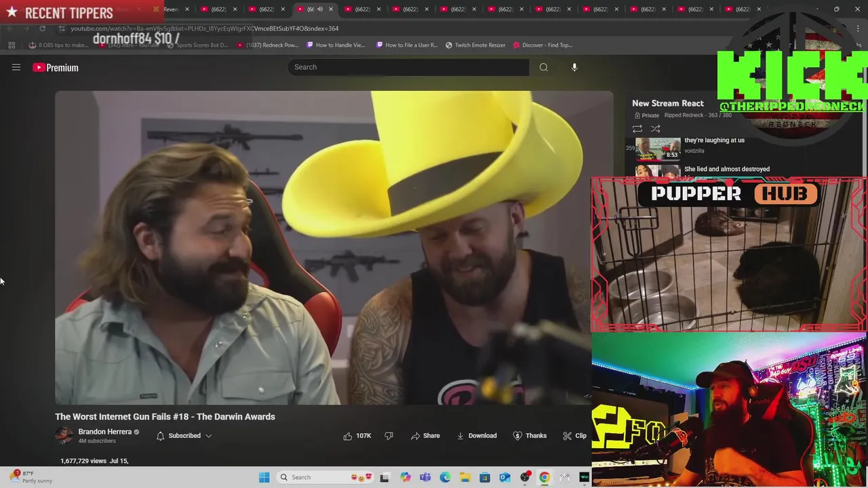Open '8 OBS tips to make' bookmark
Image resolution: width=868 pixels, height=488 pixels.
[58, 45]
